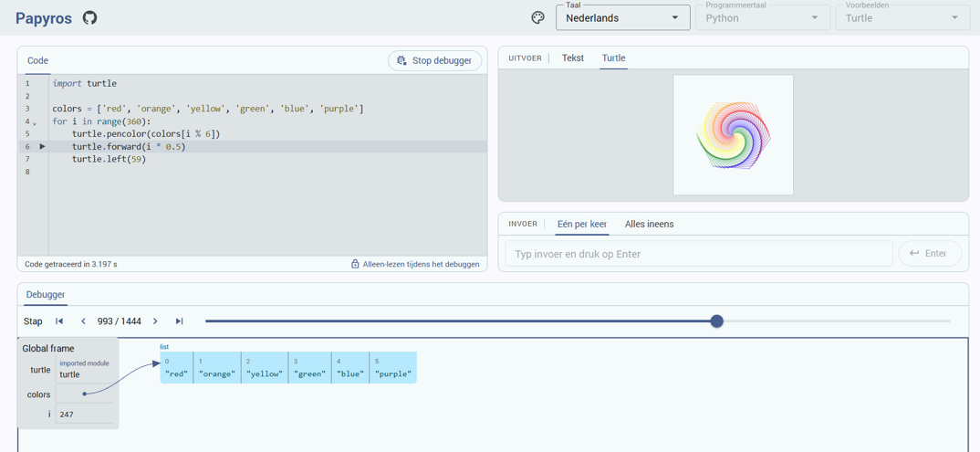980x452 pixels.
Task: Click the turtle imported module value
Action: 70,374
